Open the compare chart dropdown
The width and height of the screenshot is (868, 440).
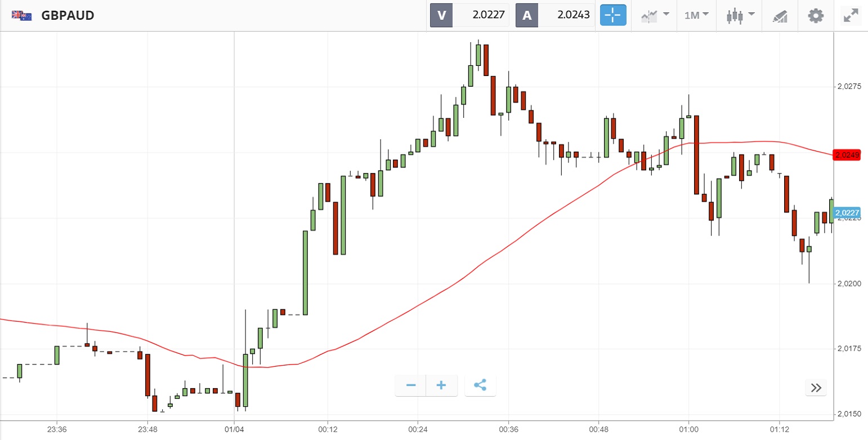coord(655,15)
